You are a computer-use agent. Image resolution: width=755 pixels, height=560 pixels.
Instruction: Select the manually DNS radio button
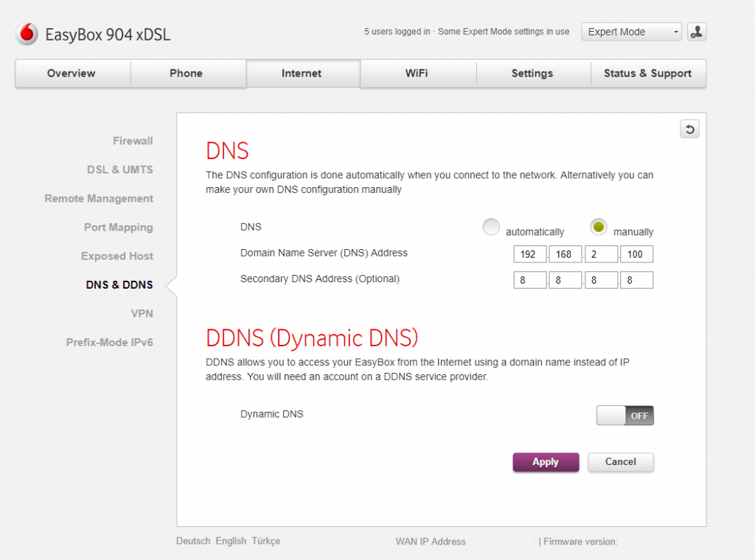tap(599, 228)
